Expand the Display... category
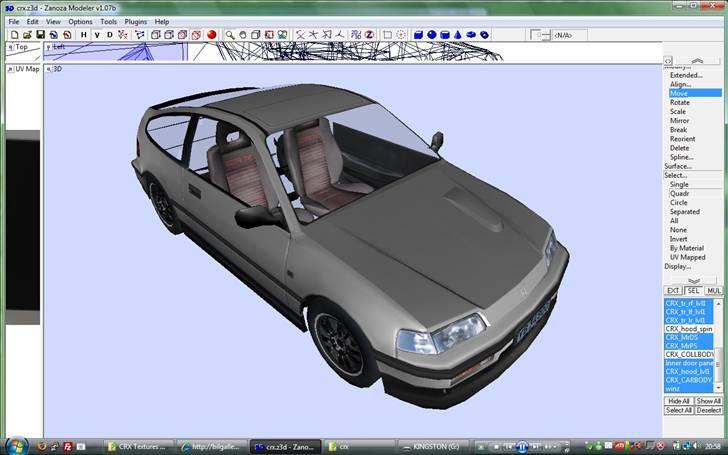 [677, 266]
